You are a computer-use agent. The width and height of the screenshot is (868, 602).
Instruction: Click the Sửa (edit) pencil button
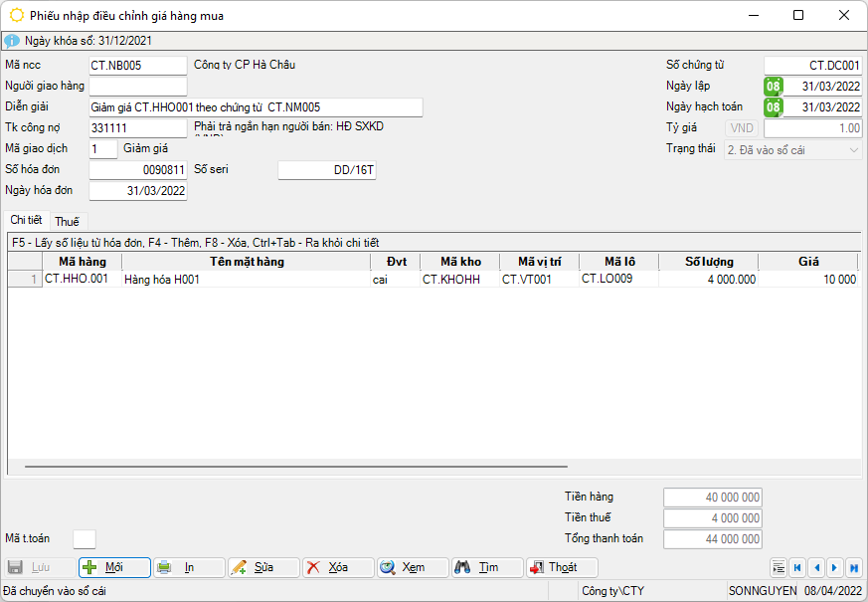tap(263, 567)
